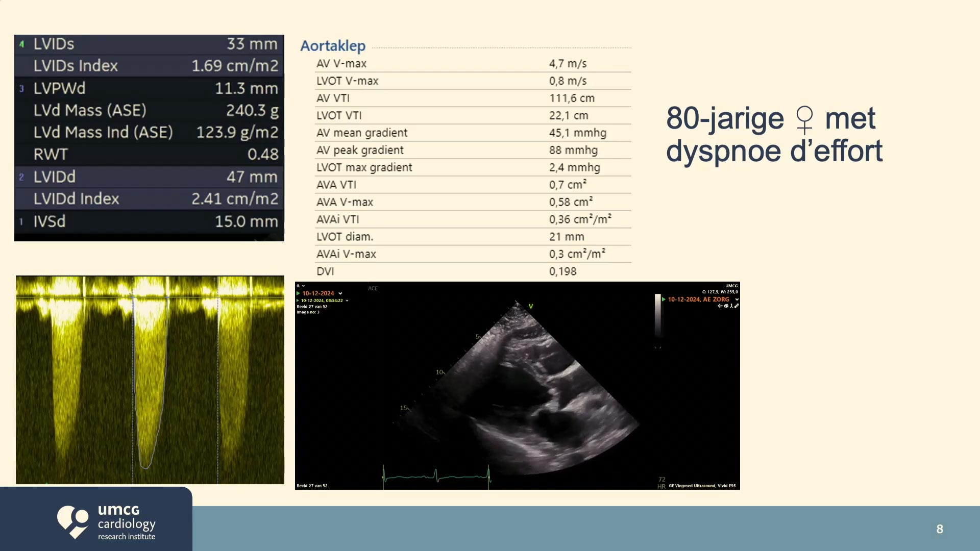
Task: Click the crosshair alignment icon under AE ZORG
Action: coord(720,306)
